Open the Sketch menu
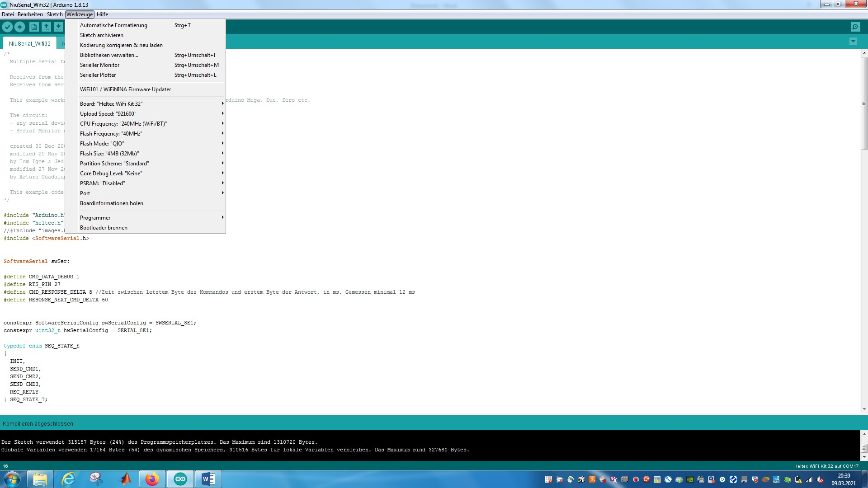The image size is (868, 488). [55, 14]
